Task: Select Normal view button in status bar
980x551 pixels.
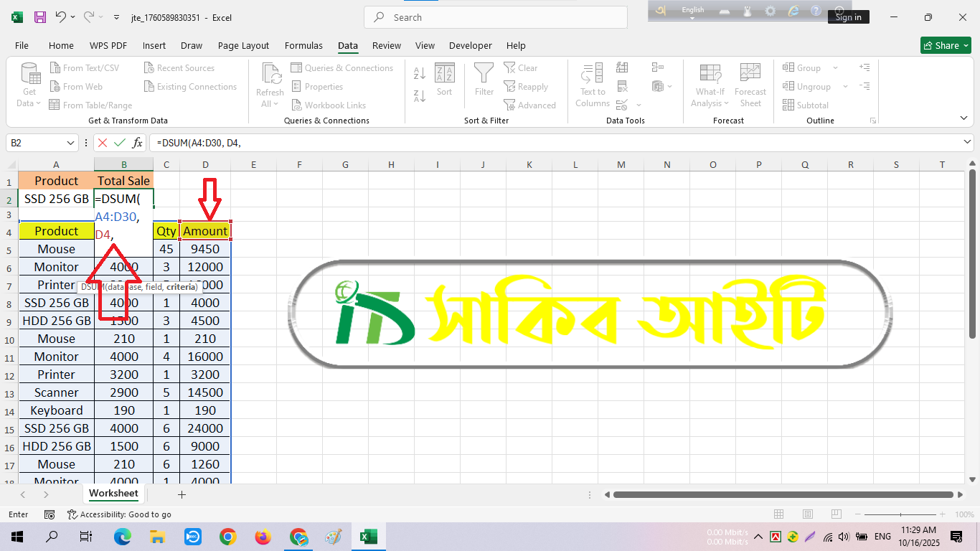Action: (779, 514)
